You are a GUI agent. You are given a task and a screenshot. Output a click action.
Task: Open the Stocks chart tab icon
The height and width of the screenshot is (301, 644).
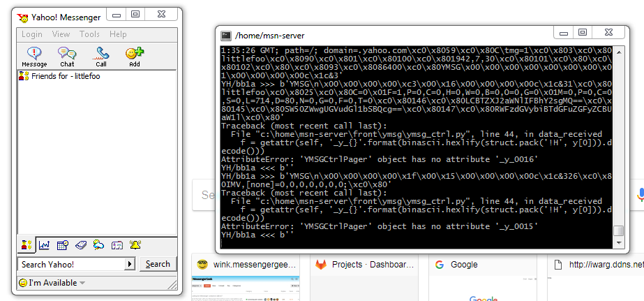pos(45,245)
